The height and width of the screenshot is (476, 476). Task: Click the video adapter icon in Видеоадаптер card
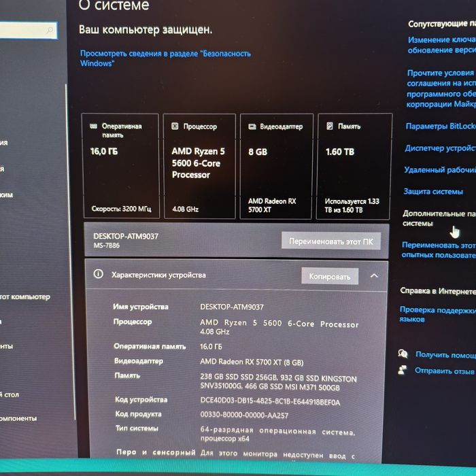[x=252, y=126]
